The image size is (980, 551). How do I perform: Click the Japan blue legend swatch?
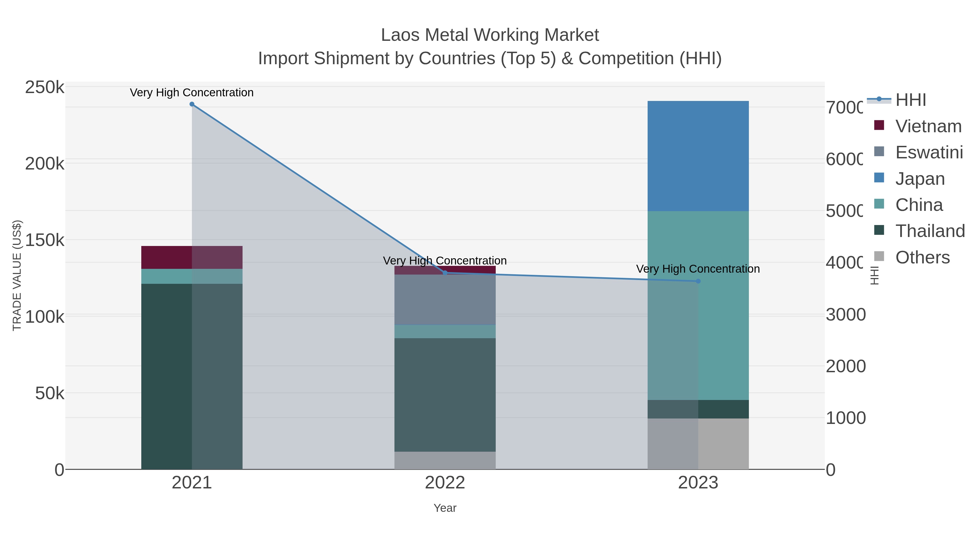point(879,178)
